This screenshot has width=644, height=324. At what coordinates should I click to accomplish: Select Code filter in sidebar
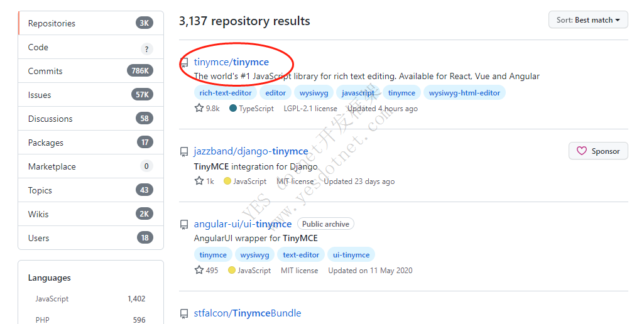pos(90,47)
